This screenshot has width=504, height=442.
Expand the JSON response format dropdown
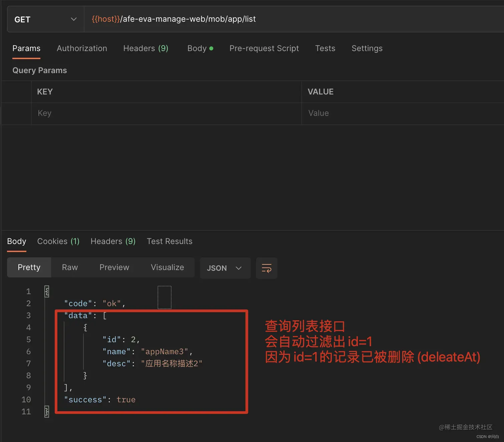225,268
